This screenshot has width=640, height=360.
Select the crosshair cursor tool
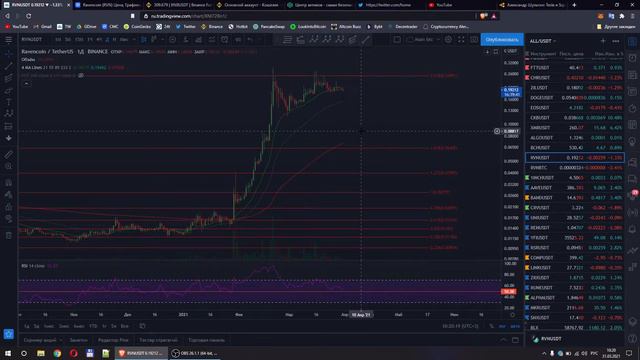(9, 54)
